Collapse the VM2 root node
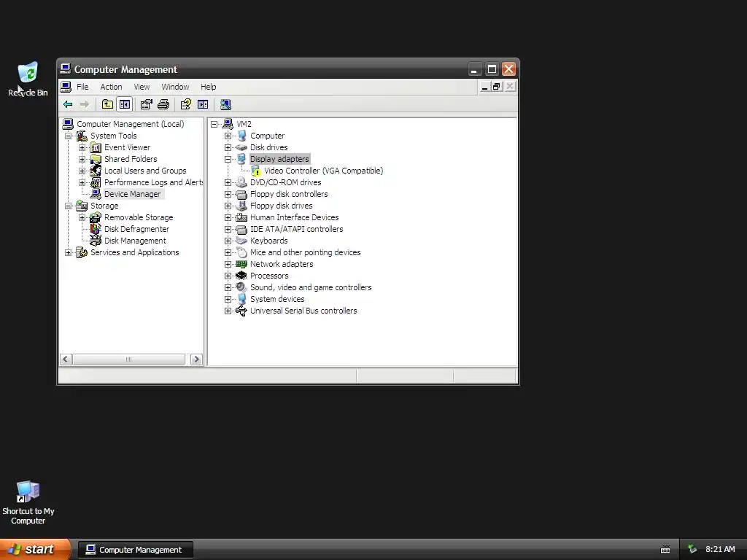This screenshot has width=747, height=560. 214,124
